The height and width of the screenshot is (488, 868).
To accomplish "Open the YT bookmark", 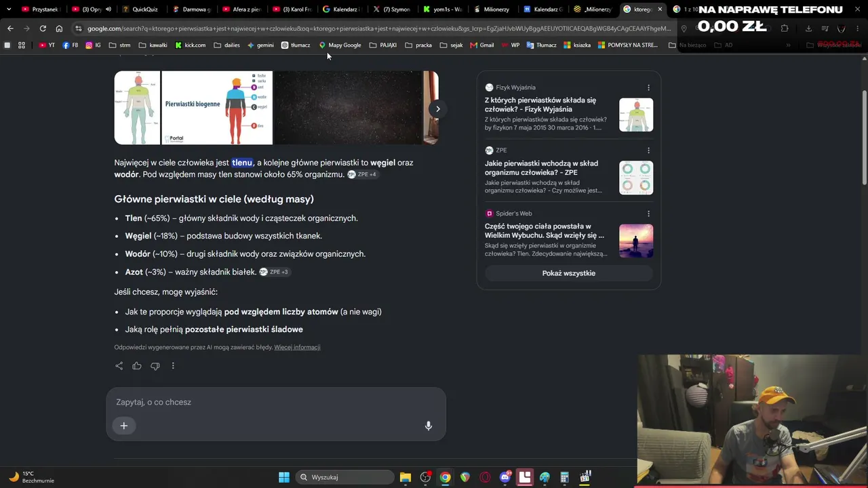I will [47, 45].
